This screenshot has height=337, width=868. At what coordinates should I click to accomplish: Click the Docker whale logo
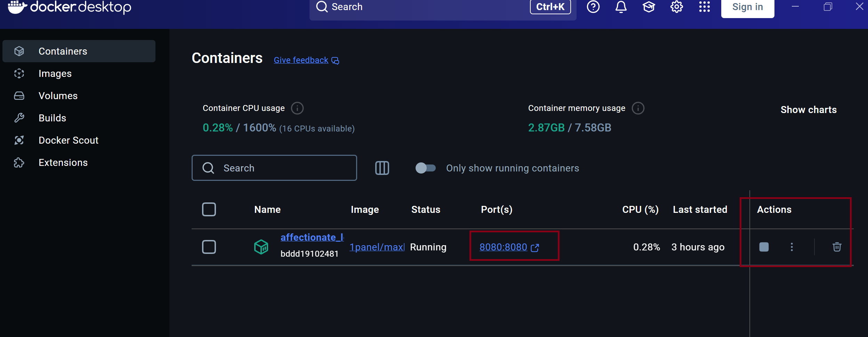pos(17,7)
